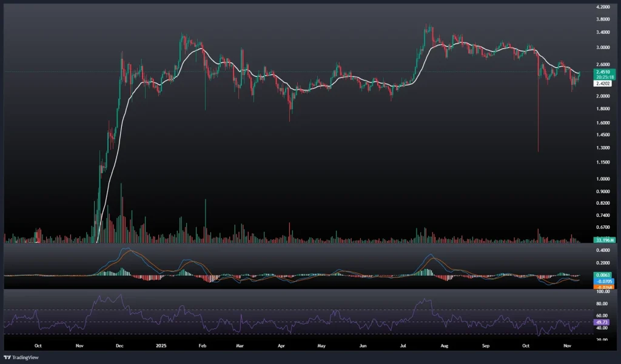
Task: Click the TradingView logo
Action: pyautogui.click(x=21, y=357)
